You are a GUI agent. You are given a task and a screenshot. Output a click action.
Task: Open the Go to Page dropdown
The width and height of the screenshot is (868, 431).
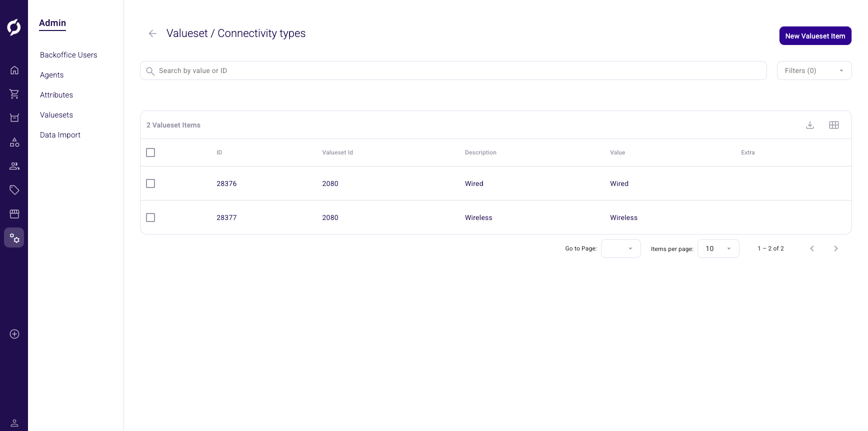click(x=620, y=248)
